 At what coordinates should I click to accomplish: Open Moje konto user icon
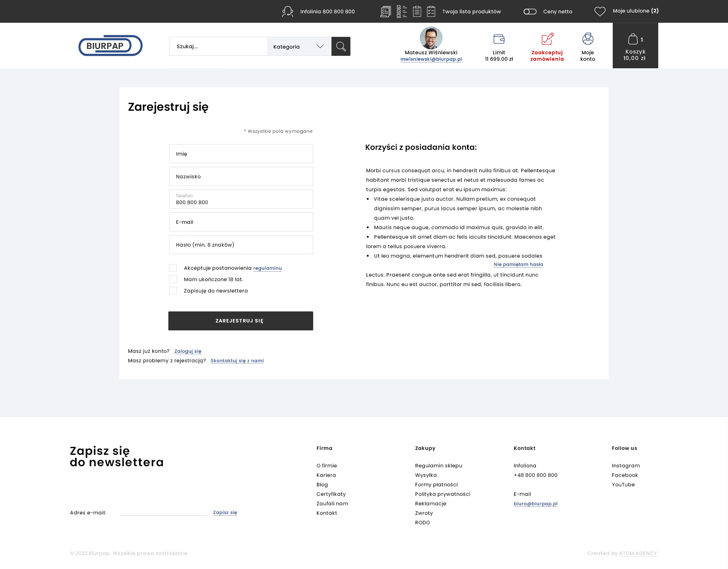click(x=587, y=39)
